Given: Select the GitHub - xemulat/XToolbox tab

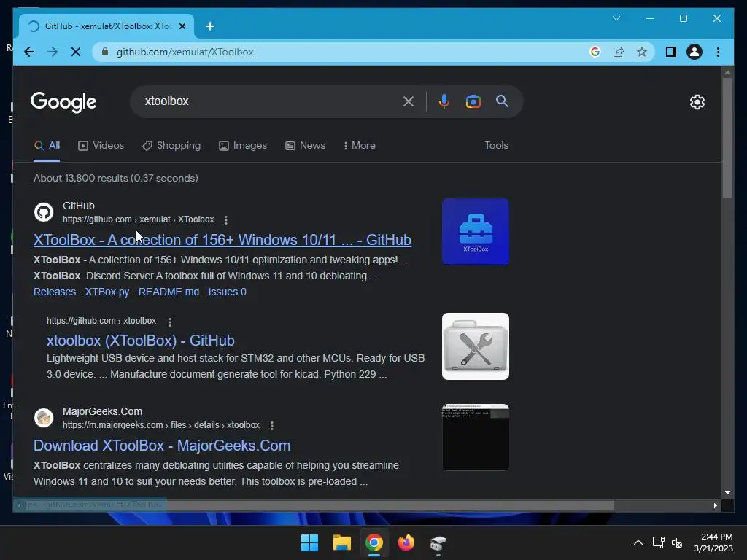Looking at the screenshot, I should click(x=107, y=26).
